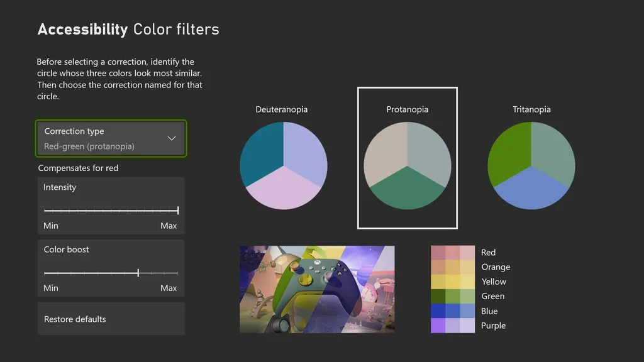Click the chevron arrow in Correction type
Viewport: 644px width, 362px height.
[x=171, y=138]
